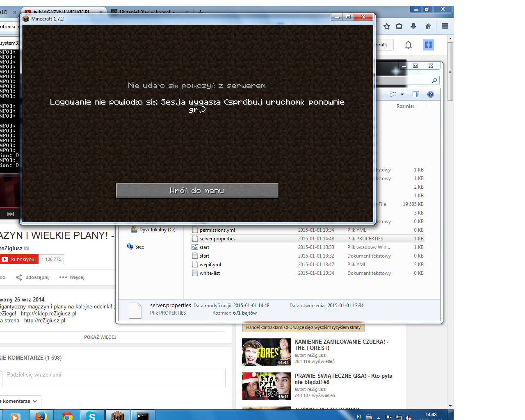The height and width of the screenshot is (420, 525).
Task: Click the tray volume speaker icon
Action: tap(409, 418)
